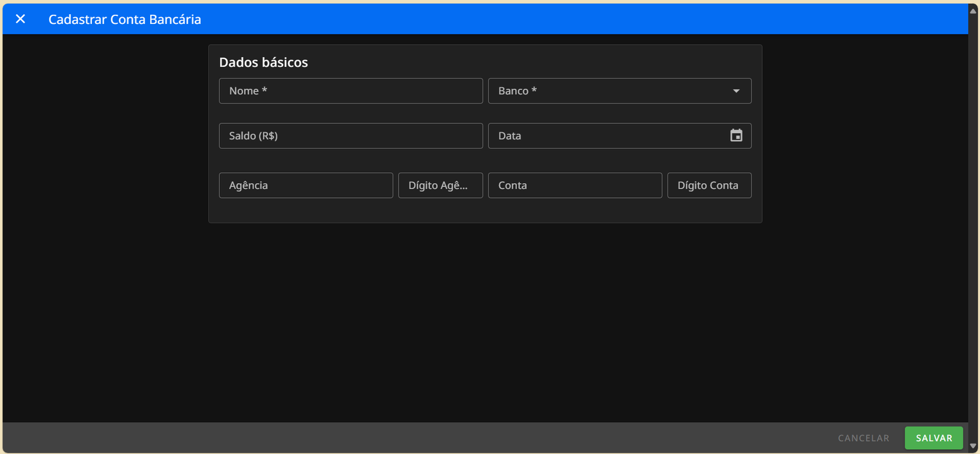Viewport: 980px width, 454px height.
Task: Select the Dígito Conta field
Action: pyautogui.click(x=709, y=185)
